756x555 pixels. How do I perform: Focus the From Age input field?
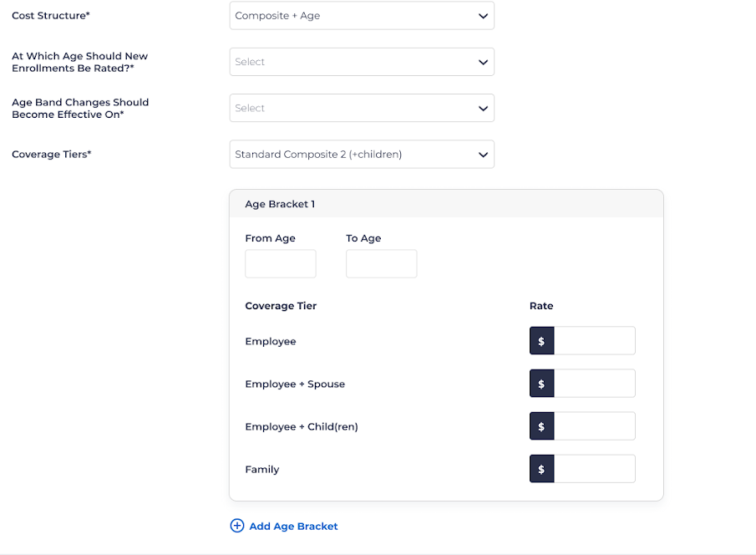(281, 264)
